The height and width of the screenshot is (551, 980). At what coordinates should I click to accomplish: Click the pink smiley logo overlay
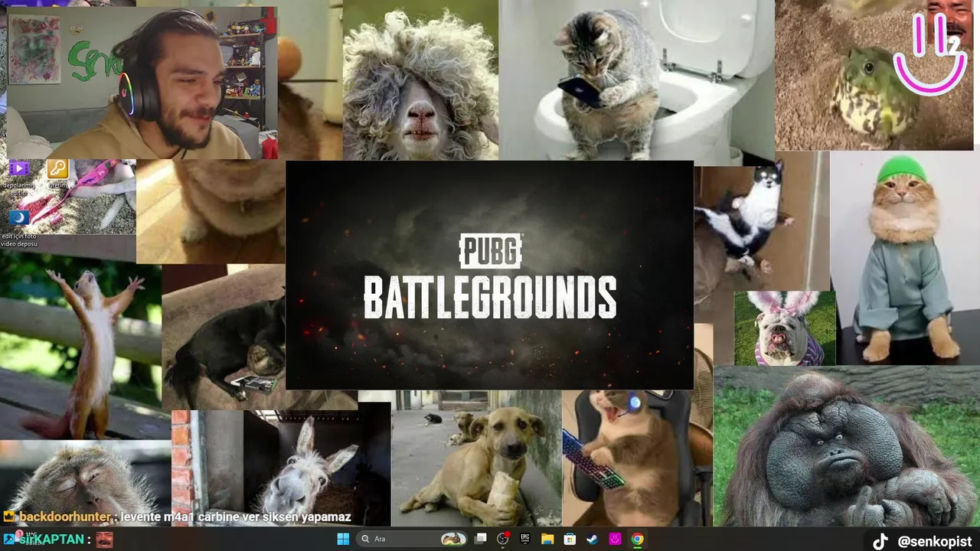[931, 54]
